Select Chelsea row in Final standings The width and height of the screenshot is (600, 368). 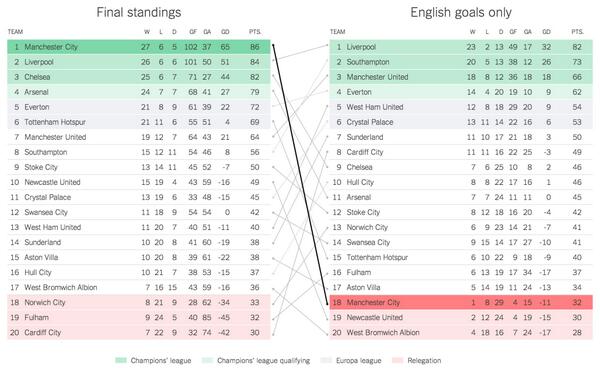(x=139, y=77)
